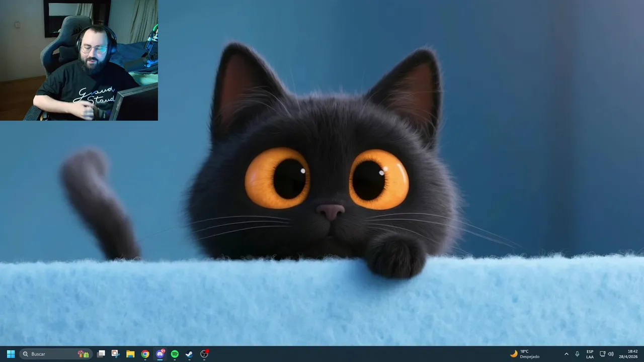The width and height of the screenshot is (644, 362).
Task: Open the clock and date 18:42 panel
Action: tap(628, 354)
